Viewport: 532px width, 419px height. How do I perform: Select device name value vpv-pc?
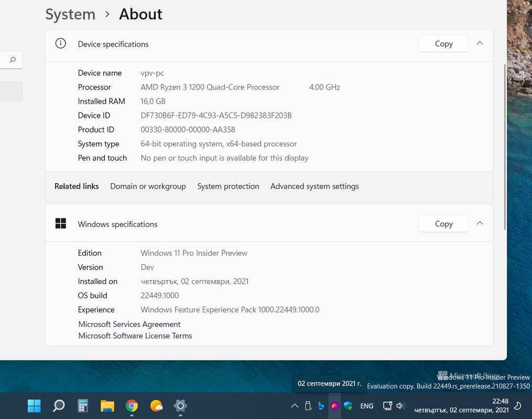(x=153, y=73)
